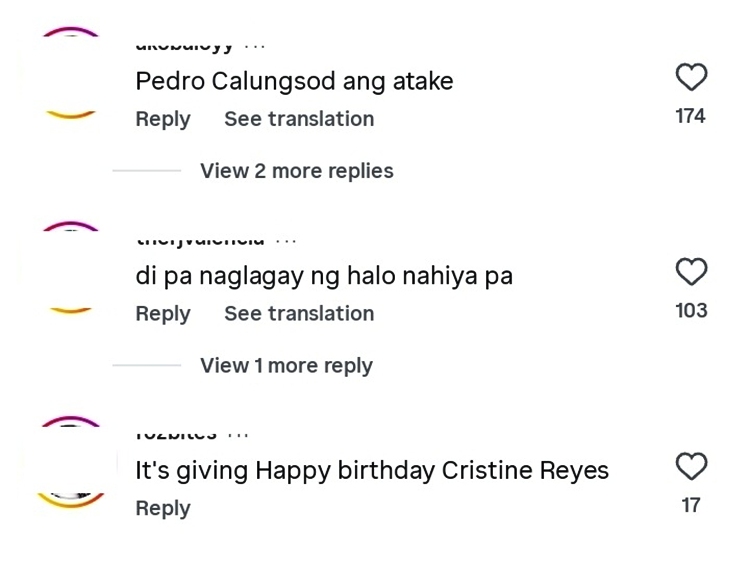Viewport: 750px width, 561px height.
Task: Open options dots on Pedro Calungsod comment
Action: click(x=254, y=47)
